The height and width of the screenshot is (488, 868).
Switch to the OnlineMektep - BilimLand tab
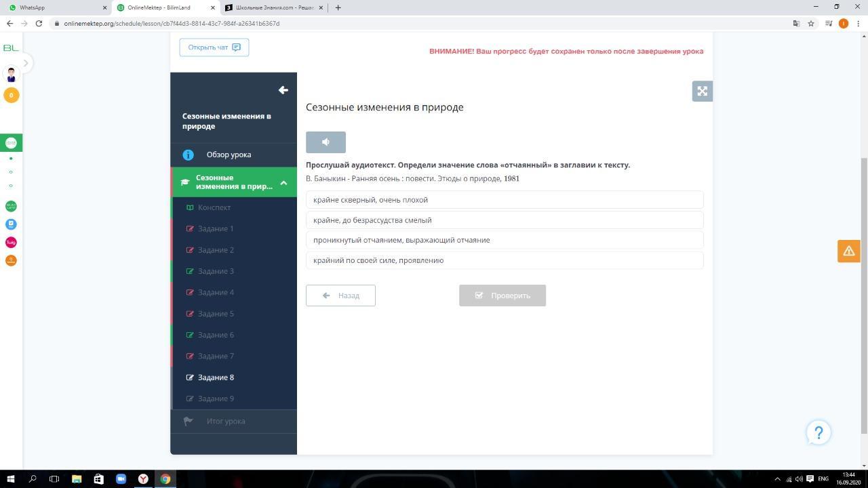coord(163,7)
